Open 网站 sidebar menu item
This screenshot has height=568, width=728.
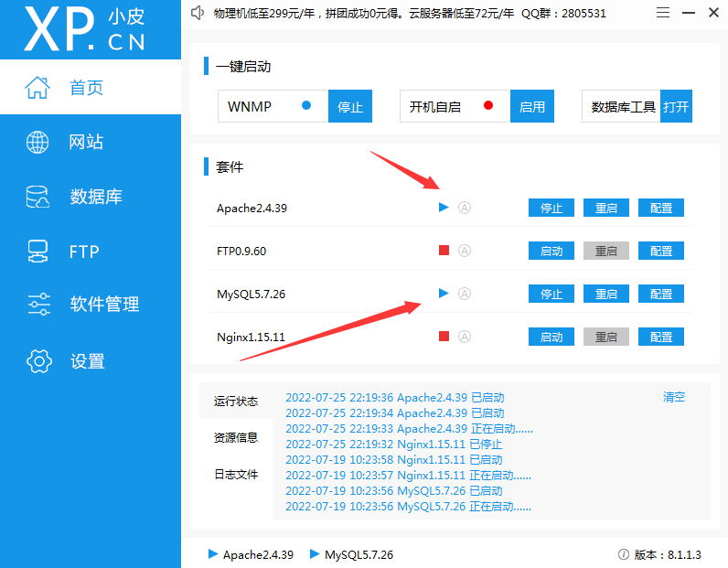[x=91, y=142]
